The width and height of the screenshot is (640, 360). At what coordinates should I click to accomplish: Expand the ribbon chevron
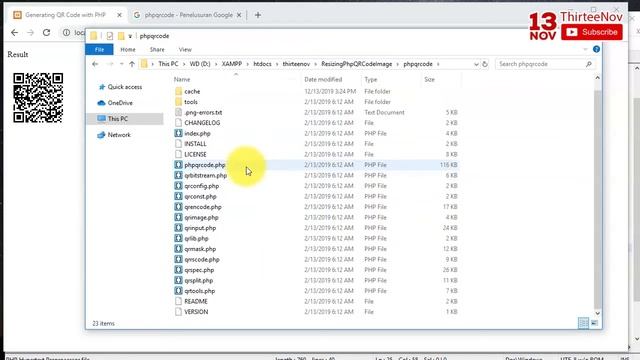[x=585, y=49]
